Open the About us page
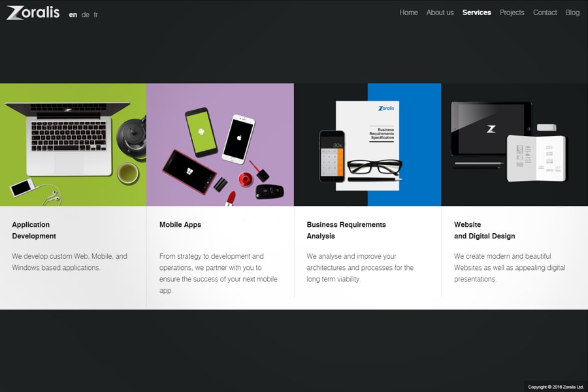 (440, 12)
